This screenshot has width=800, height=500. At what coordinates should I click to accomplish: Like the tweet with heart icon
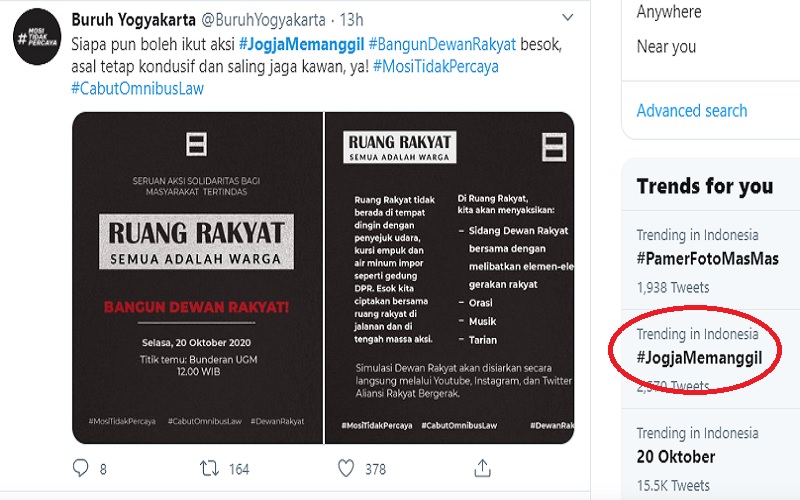coord(346,468)
